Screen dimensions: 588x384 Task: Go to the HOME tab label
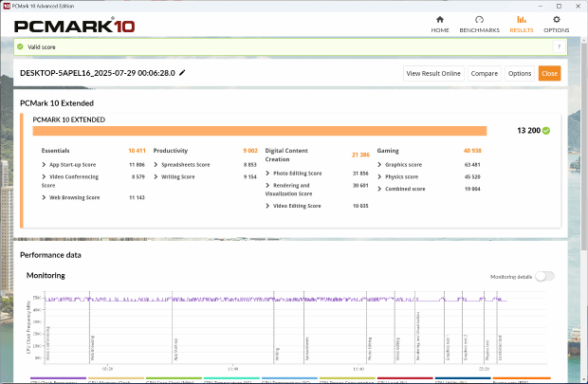(440, 30)
